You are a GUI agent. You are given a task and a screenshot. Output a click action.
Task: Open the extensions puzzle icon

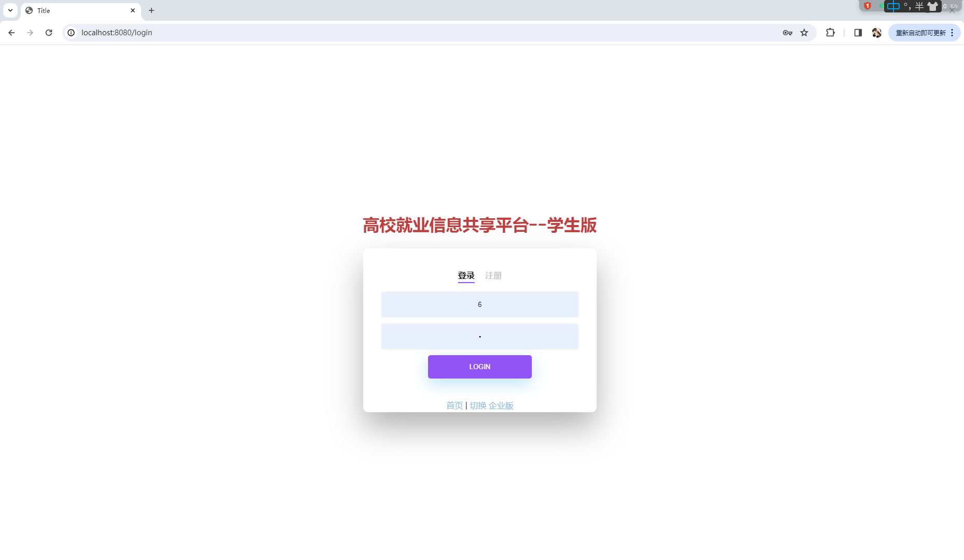click(x=830, y=33)
